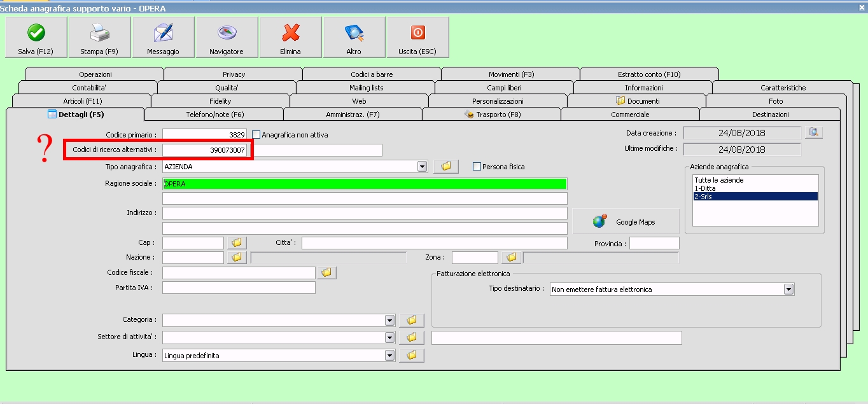
Task: Expand the Categoria dropdown
Action: [389, 320]
